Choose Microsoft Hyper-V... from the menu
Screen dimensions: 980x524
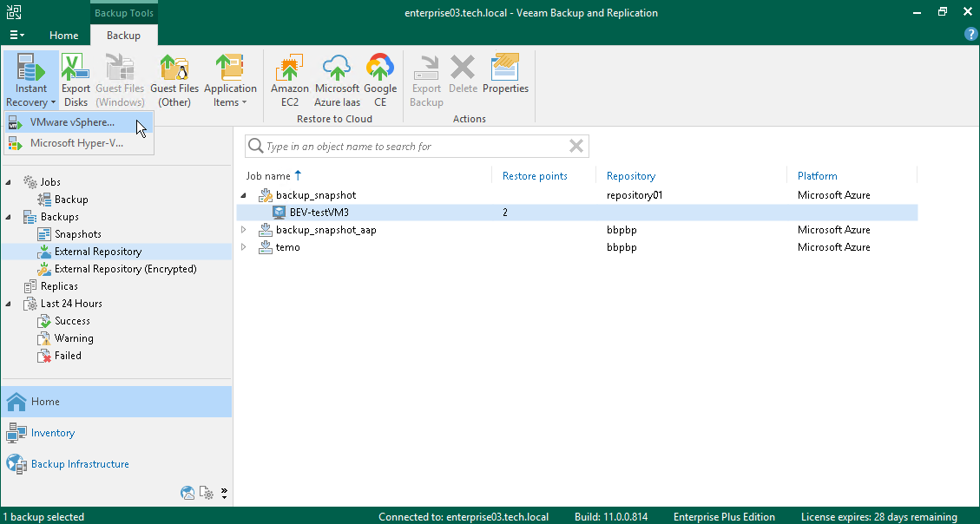point(79,143)
